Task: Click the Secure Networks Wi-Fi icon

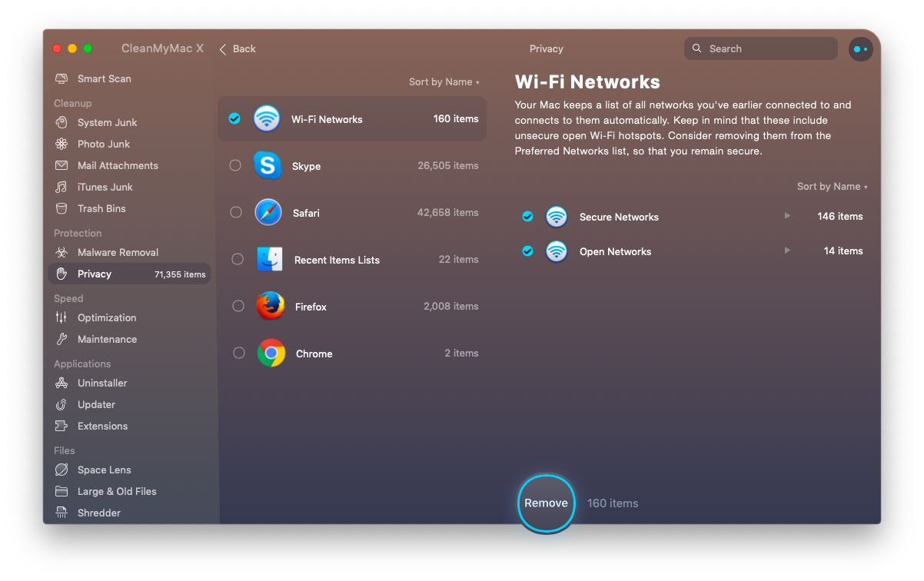Action: [x=557, y=217]
